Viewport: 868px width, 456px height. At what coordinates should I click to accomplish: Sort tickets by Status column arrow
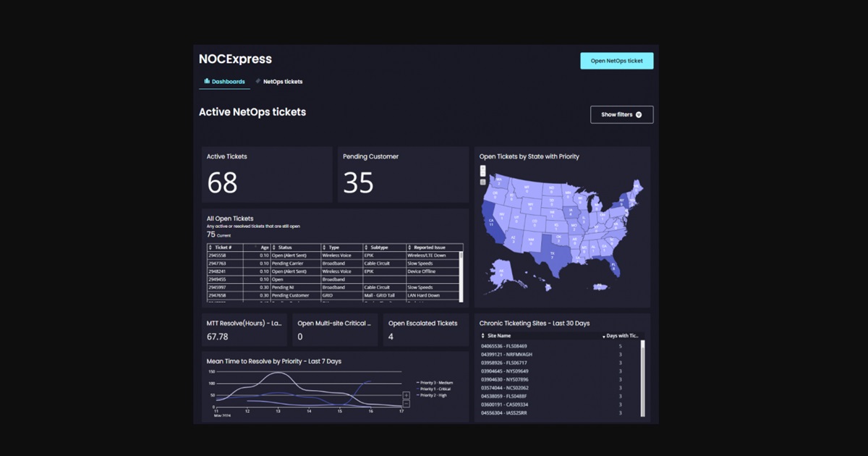(274, 248)
